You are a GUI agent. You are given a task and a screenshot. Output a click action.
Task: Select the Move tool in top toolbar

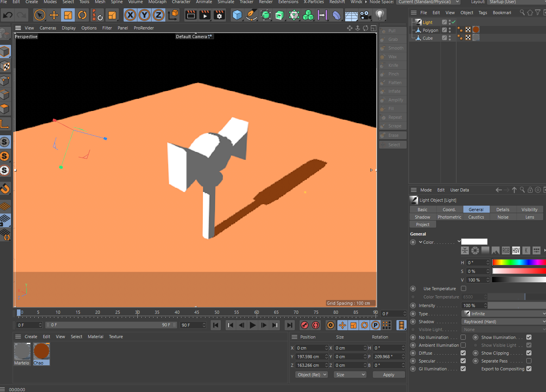click(x=54, y=15)
